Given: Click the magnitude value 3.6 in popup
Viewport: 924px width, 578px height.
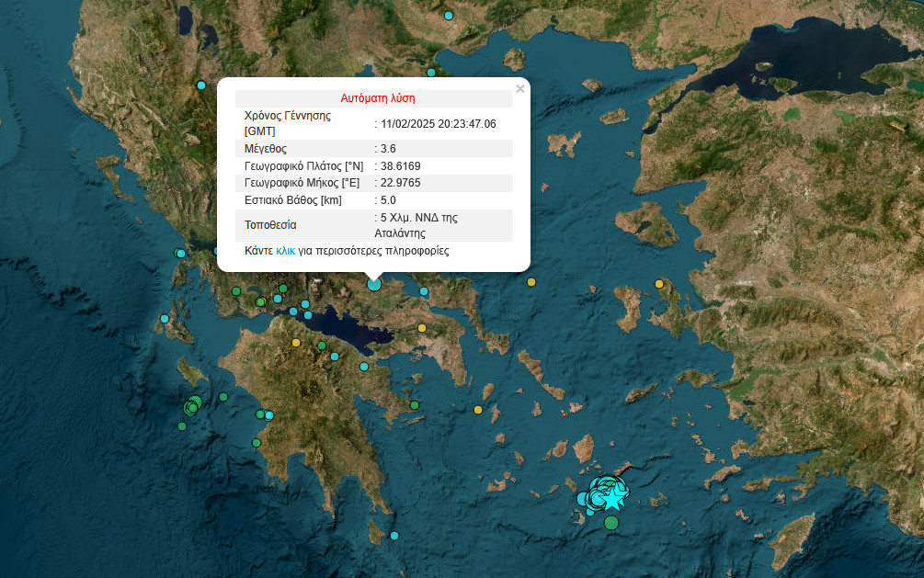Looking at the screenshot, I should click(x=387, y=148).
